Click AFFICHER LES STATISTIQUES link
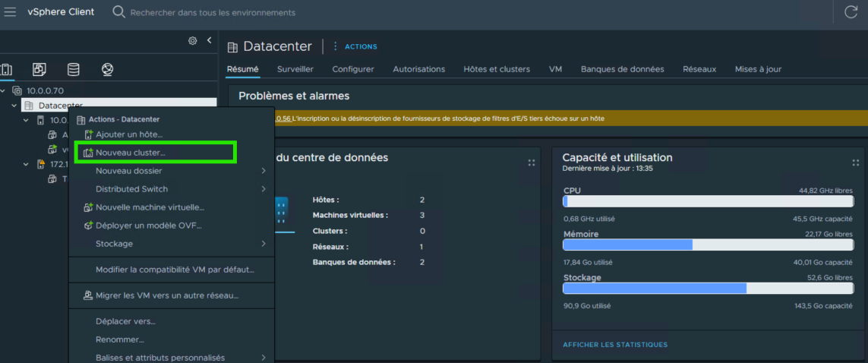 click(x=614, y=345)
